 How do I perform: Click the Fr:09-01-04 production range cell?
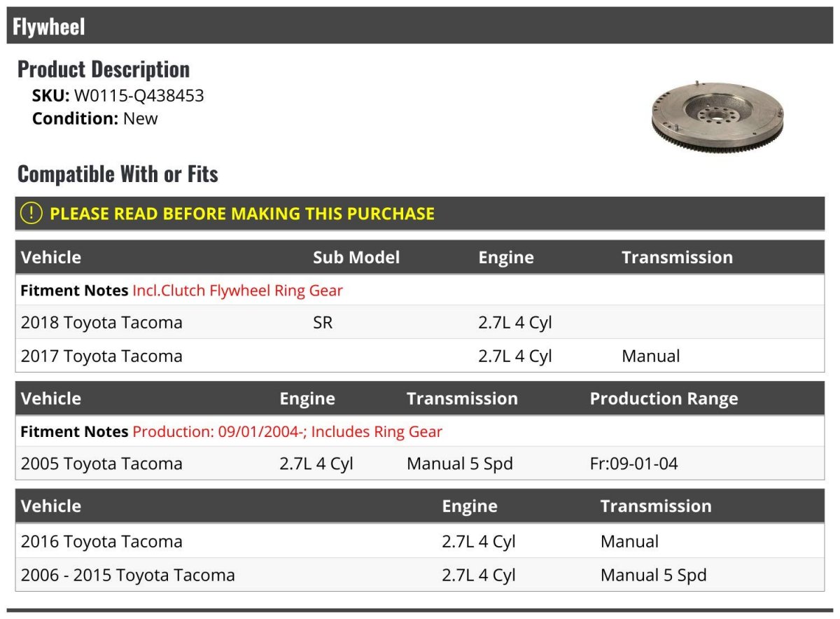634,464
